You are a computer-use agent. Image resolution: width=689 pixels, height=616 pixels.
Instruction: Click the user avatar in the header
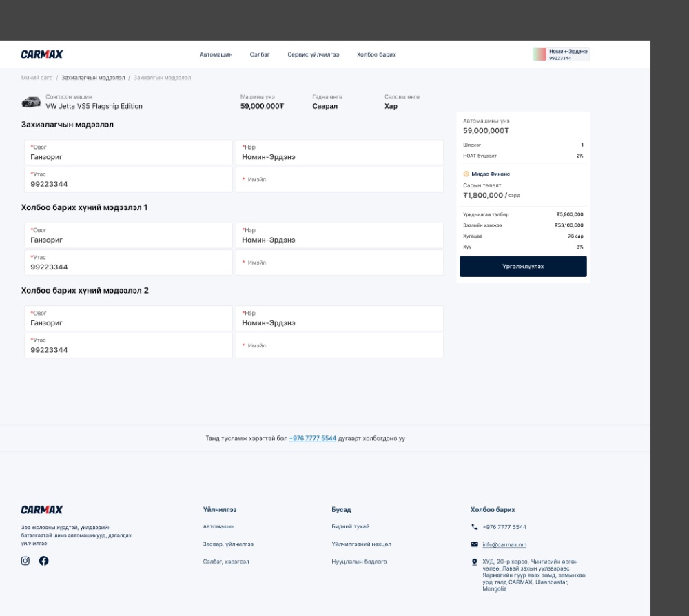[x=539, y=54]
